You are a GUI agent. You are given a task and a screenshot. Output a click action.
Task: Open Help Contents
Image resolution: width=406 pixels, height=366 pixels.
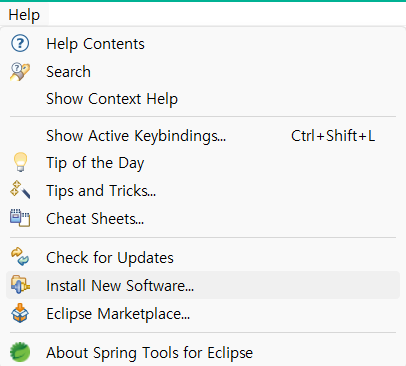(203, 44)
